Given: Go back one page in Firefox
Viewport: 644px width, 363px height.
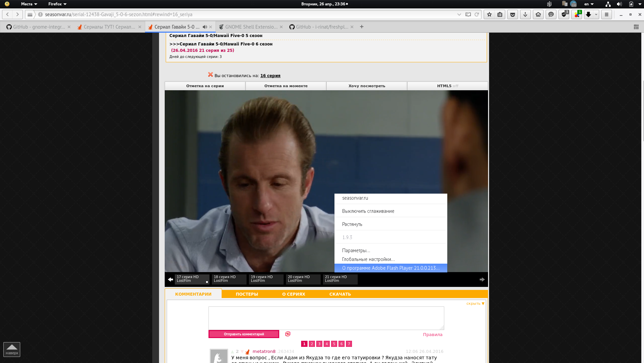Looking at the screenshot, I should 7,14.
